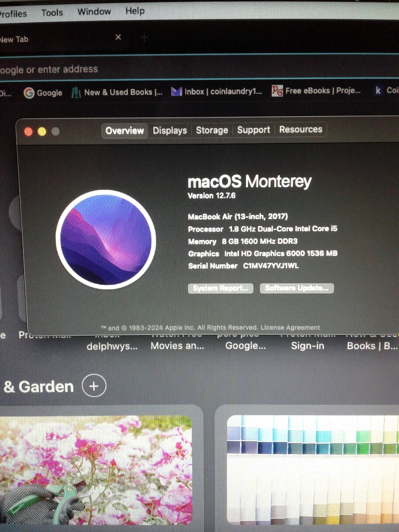Open the paint color swatches thumbnail
Viewport: 399px width, 532px height.
[313, 469]
